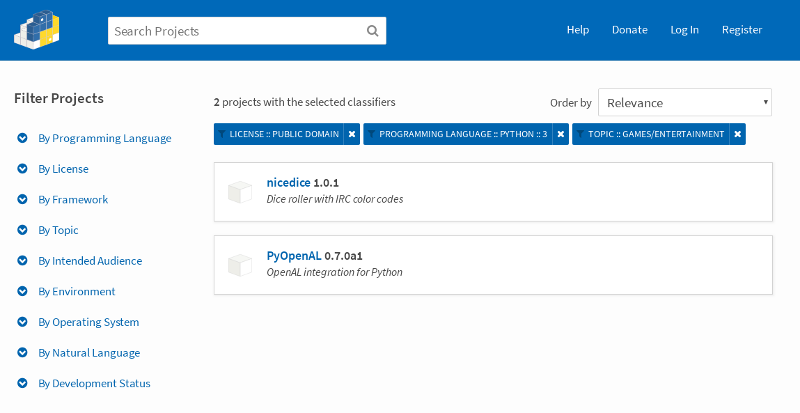Click the nicedice package box icon
Viewport: 800px width, 413px height.
239,191
